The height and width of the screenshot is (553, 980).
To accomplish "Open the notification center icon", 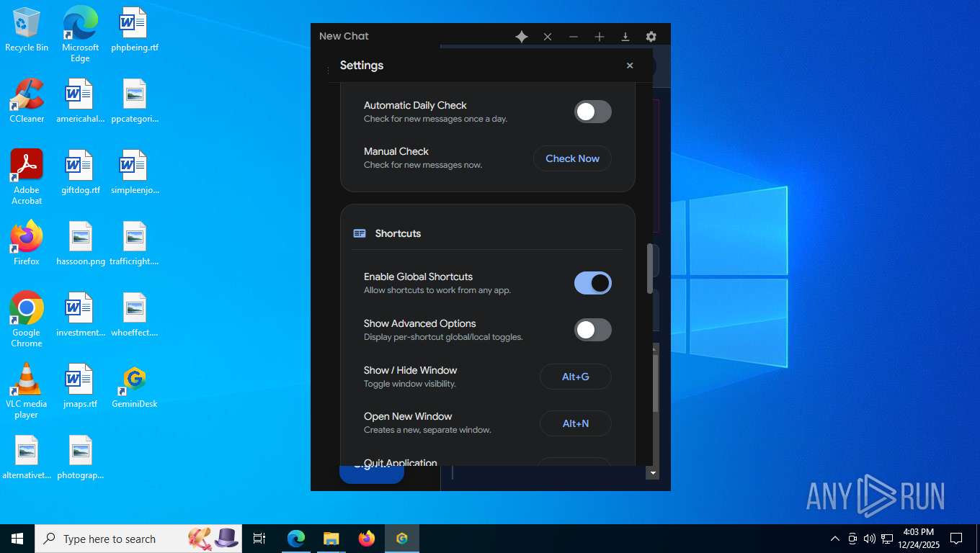I will tap(956, 539).
